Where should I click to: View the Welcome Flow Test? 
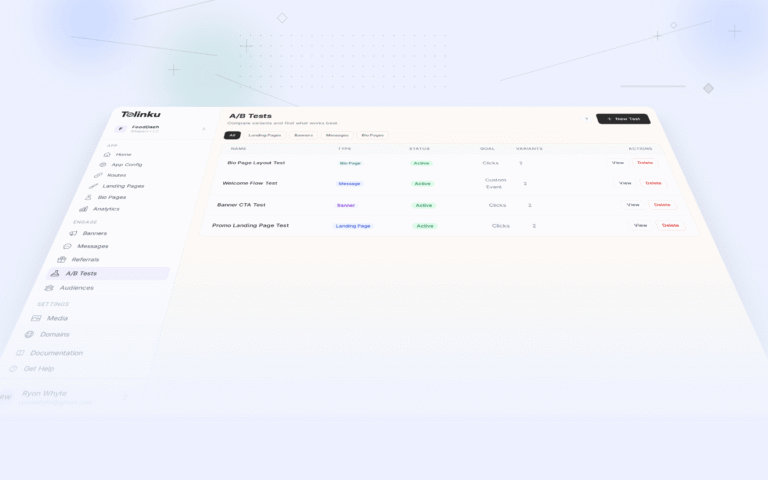pyautogui.click(x=625, y=183)
